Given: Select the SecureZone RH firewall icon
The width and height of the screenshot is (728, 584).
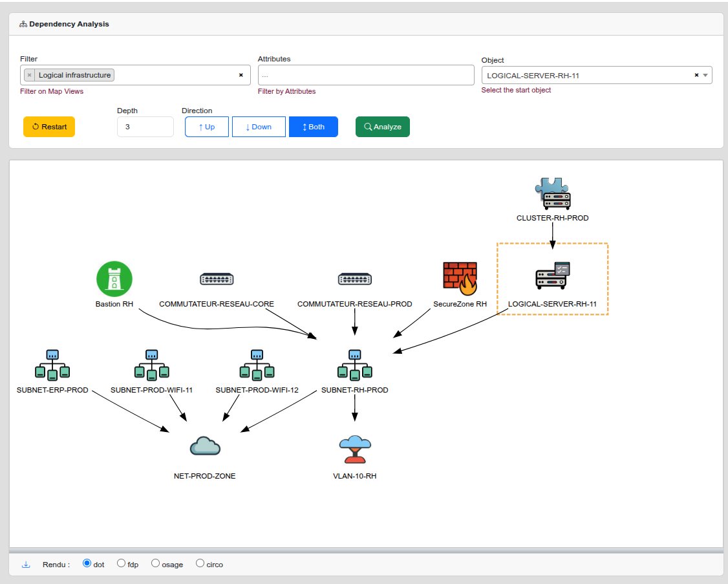Looking at the screenshot, I should (460, 279).
